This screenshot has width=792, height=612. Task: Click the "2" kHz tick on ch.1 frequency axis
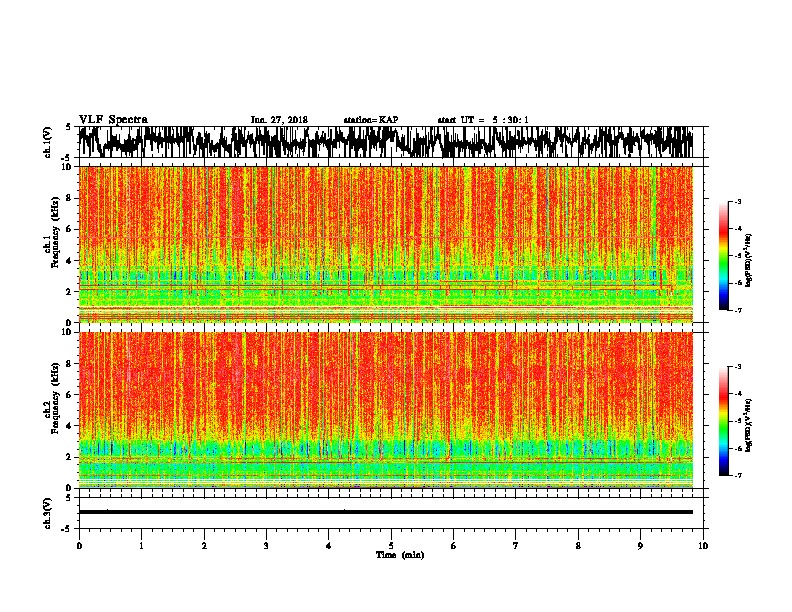[70, 291]
